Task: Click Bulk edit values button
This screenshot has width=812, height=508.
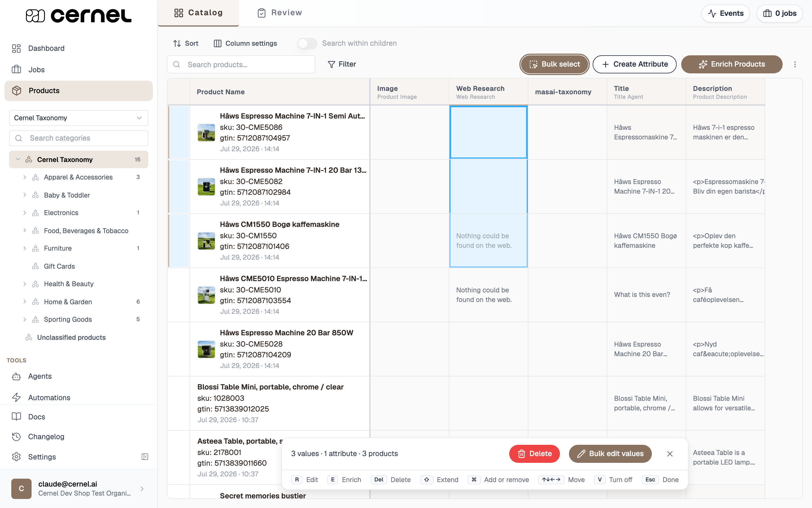Action: (x=610, y=454)
